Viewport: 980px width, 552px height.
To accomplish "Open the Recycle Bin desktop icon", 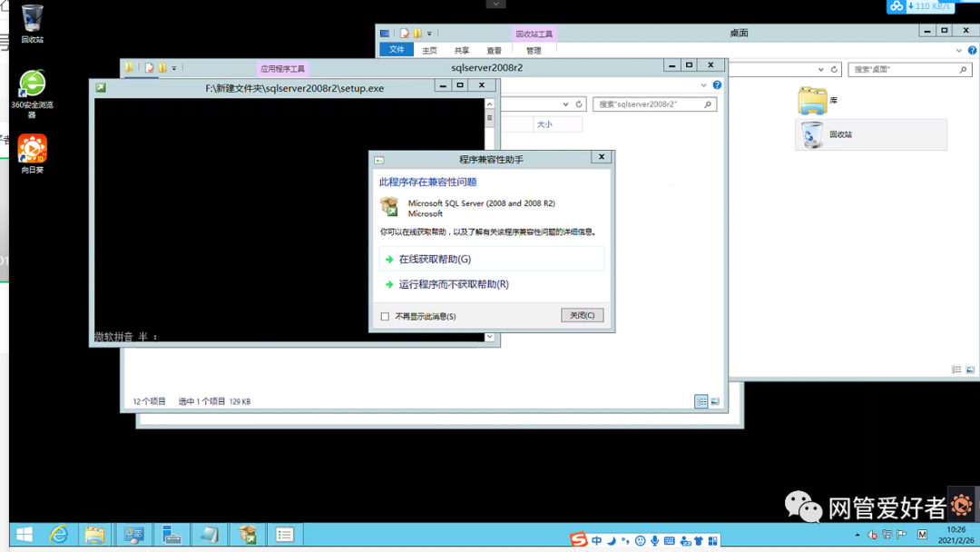I will coord(32,24).
